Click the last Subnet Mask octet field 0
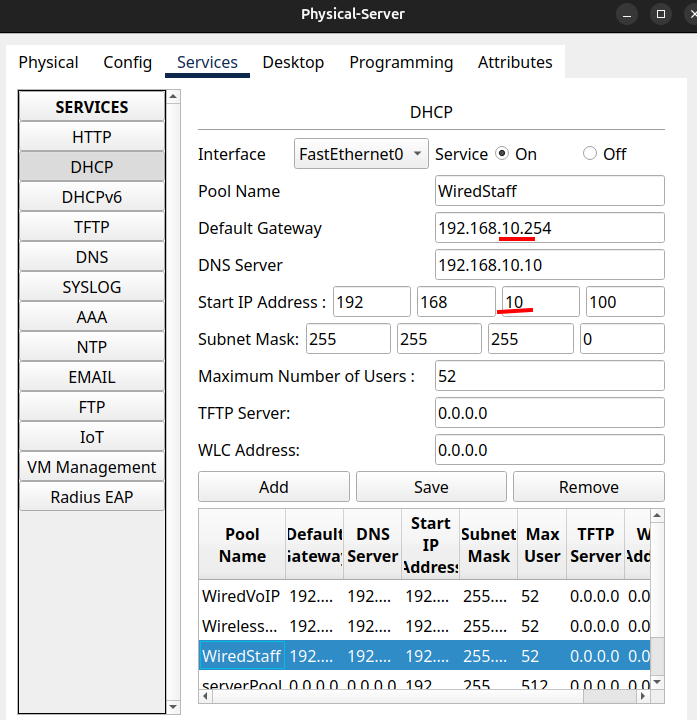Screen dimensions: 697x720 pyautogui.click(x=622, y=339)
